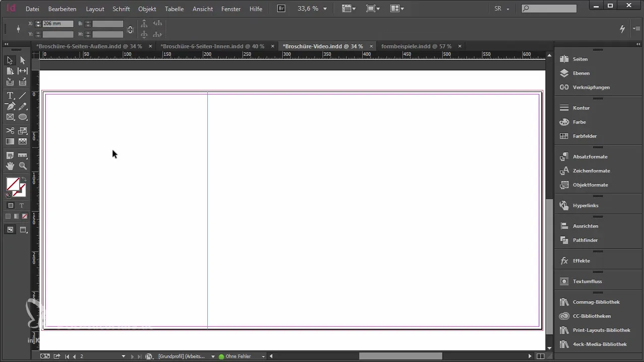This screenshot has height=362, width=644.
Task: Open zoom level dropdown
Action: tap(325, 9)
